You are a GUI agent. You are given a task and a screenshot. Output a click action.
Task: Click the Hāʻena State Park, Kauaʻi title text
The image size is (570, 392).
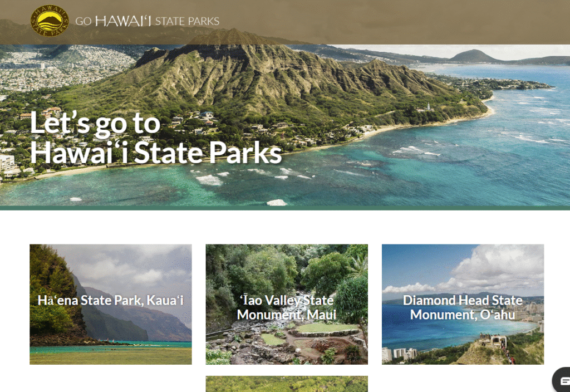pyautogui.click(x=111, y=300)
